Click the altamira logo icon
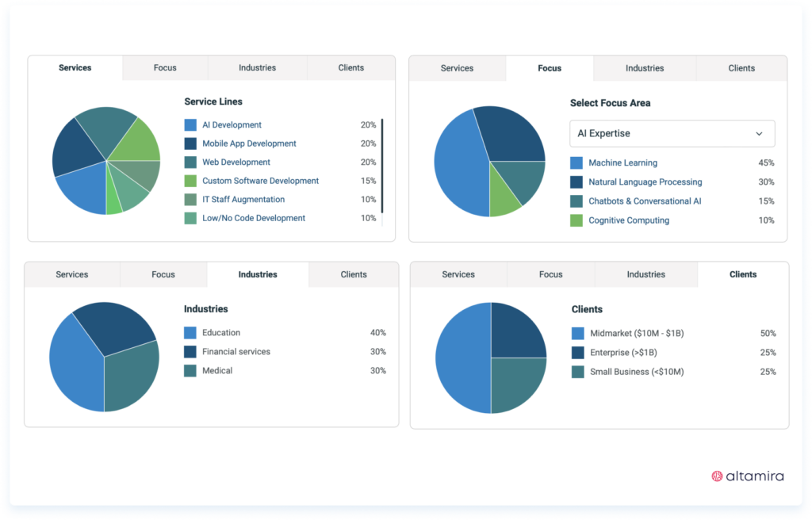Screen dimensions: 812x520 [x=717, y=476]
